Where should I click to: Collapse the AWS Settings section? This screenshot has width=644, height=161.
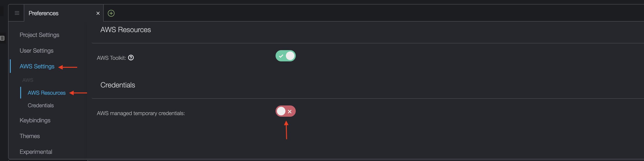37,66
